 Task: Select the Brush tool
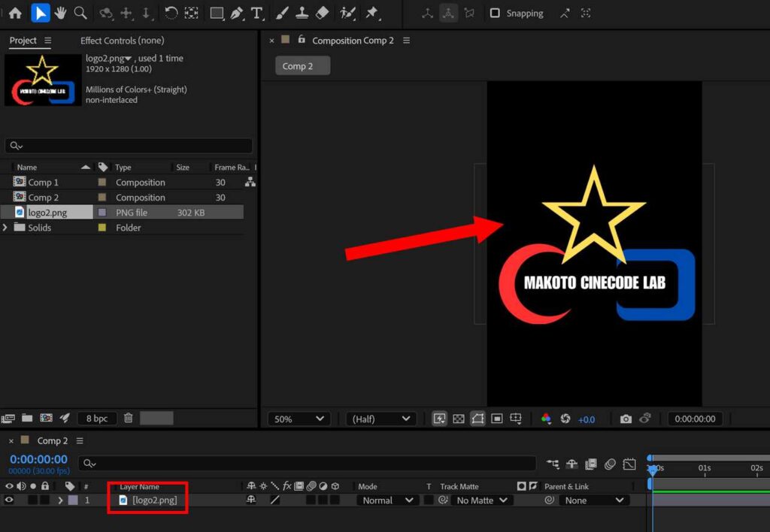281,14
